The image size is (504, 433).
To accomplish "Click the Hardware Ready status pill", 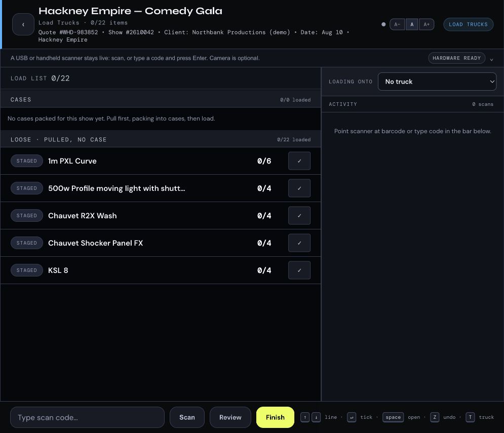I will point(456,58).
